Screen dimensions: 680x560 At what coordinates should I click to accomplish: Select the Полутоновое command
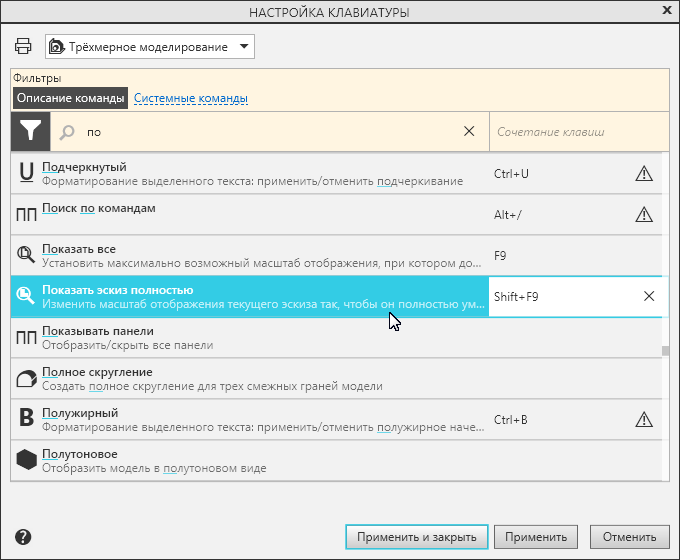(x=250, y=460)
